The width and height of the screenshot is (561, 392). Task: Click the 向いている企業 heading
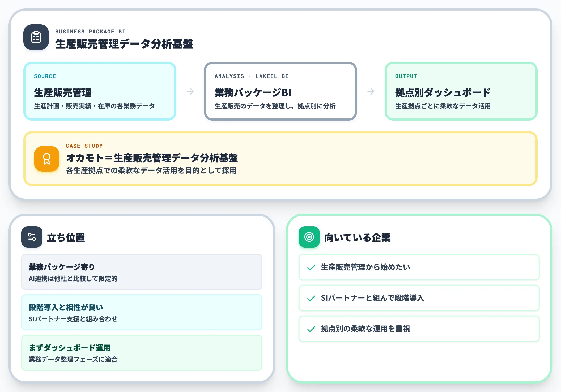pyautogui.click(x=357, y=237)
